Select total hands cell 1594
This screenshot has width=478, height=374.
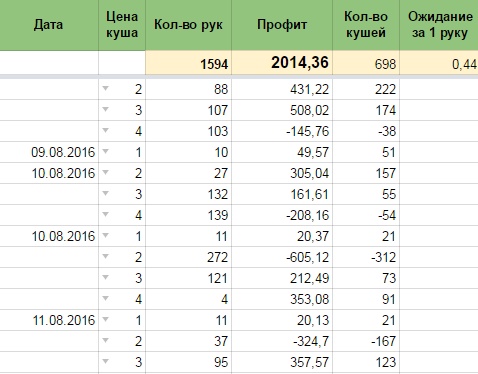pos(188,63)
